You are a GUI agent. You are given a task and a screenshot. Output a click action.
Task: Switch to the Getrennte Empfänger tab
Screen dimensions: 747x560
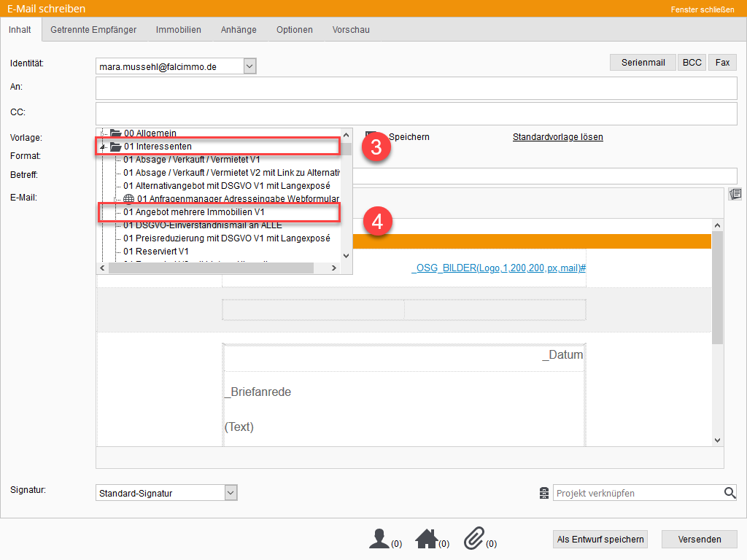tap(93, 30)
